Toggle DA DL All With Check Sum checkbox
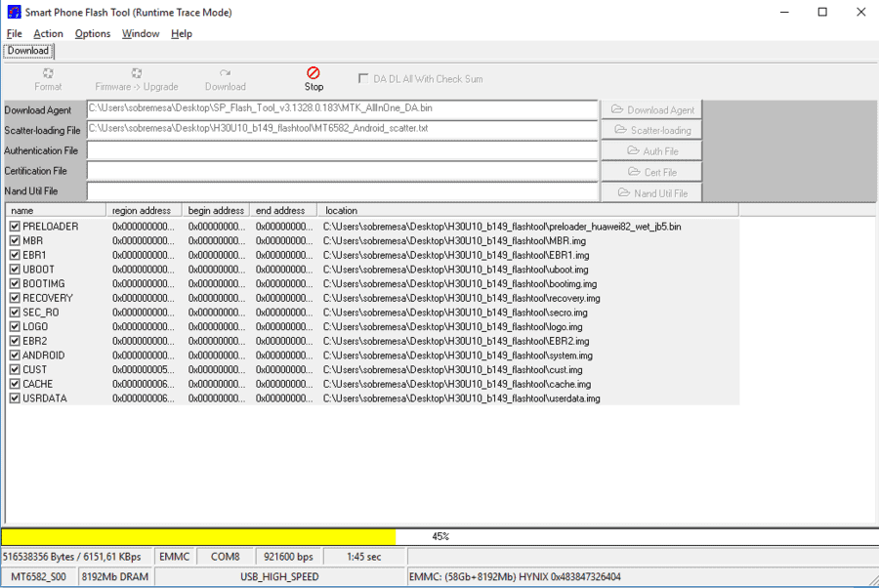Screen dimensions: 879x588 [363, 78]
